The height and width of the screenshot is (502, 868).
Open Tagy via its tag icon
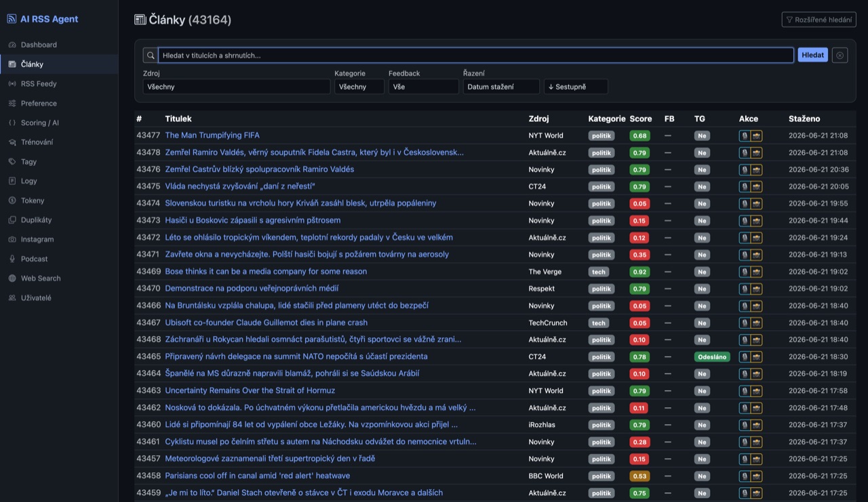tap(12, 162)
